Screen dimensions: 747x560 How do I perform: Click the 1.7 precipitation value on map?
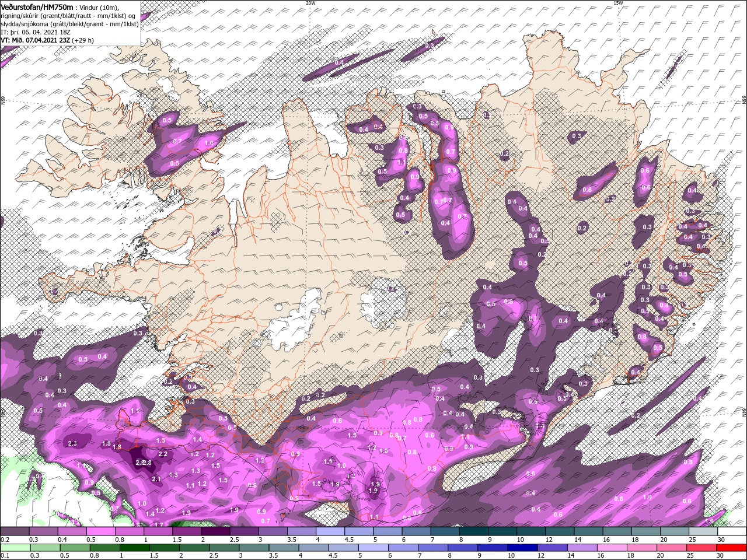(x=159, y=524)
